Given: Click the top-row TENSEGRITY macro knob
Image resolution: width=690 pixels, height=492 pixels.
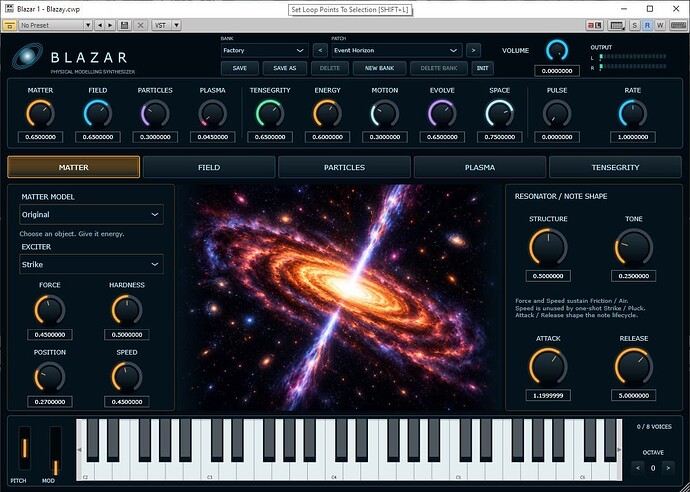Looking at the screenshot, I should click(x=270, y=114).
